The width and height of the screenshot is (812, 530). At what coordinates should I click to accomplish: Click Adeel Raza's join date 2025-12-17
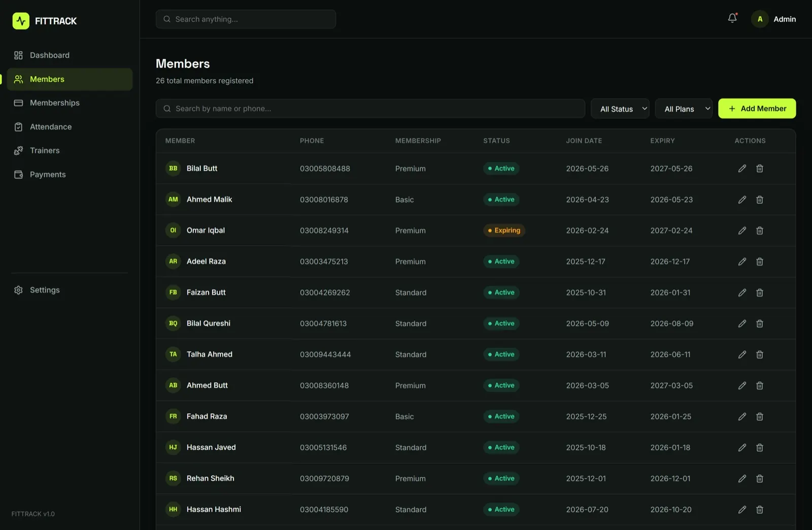click(x=586, y=261)
